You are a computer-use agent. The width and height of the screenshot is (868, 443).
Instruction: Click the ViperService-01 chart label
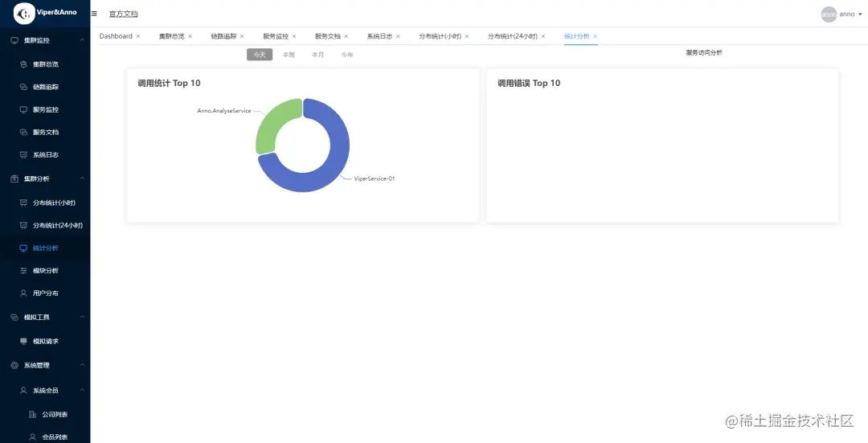tap(375, 178)
